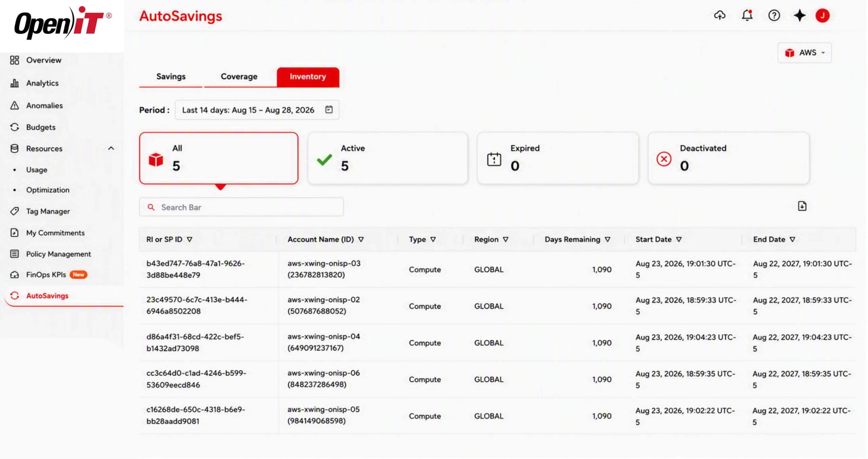The height and width of the screenshot is (459, 868).
Task: Click ID c16268de-650c-4318-b6e9-bb28aadd9081
Action: pos(196,415)
